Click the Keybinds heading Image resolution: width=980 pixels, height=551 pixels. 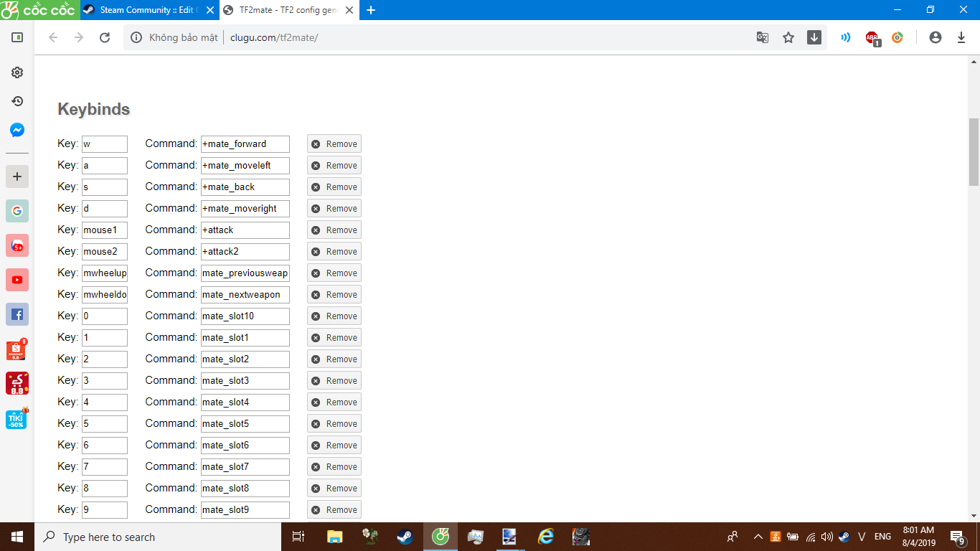94,110
